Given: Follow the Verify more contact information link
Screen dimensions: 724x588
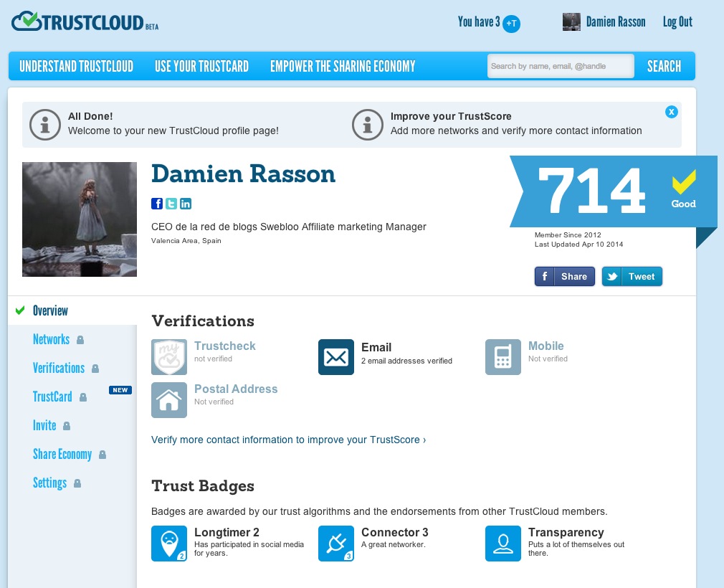Looking at the screenshot, I should [x=288, y=440].
